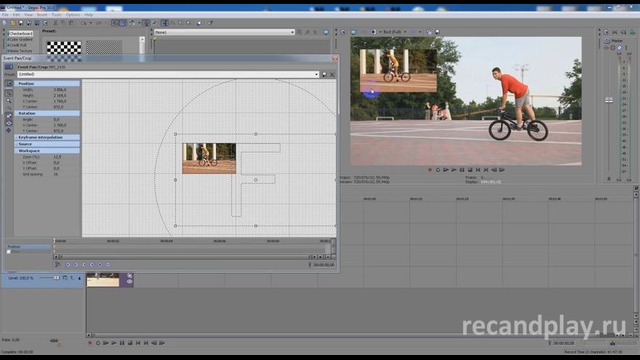Open the Undo history dropdown arrow
This screenshot has height=360, width=640.
pos(91,23)
